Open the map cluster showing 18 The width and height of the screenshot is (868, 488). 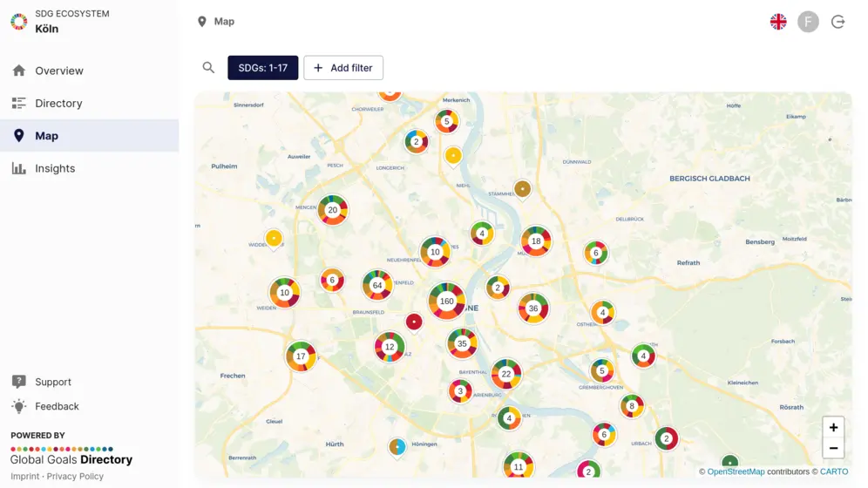pos(536,241)
